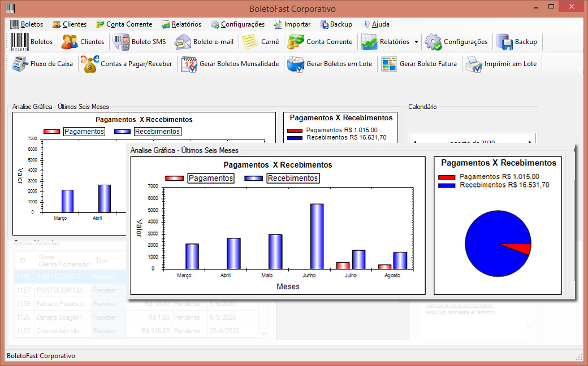Open Imprimir em Lote
Viewport: 588px width, 366px height.
pyautogui.click(x=501, y=64)
